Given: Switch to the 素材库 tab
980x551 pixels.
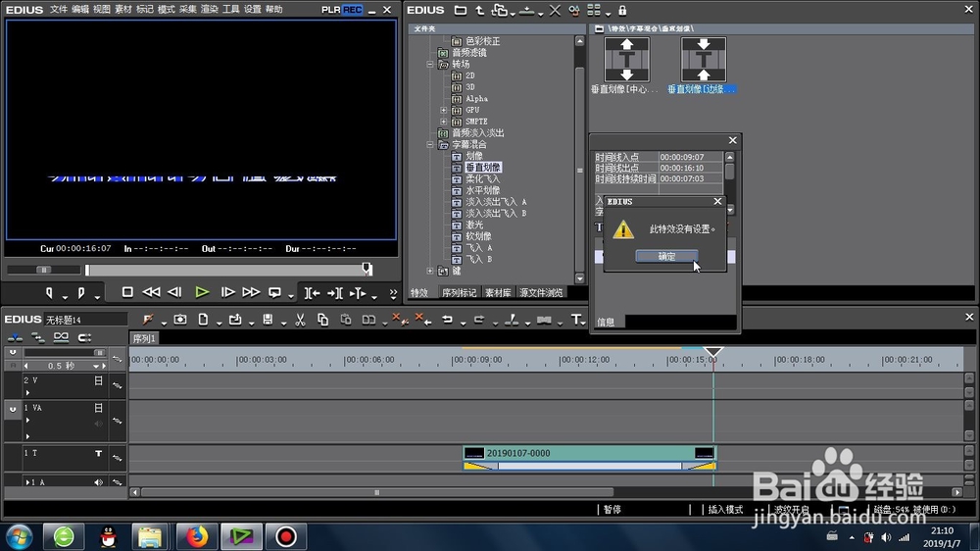Looking at the screenshot, I should pos(498,293).
